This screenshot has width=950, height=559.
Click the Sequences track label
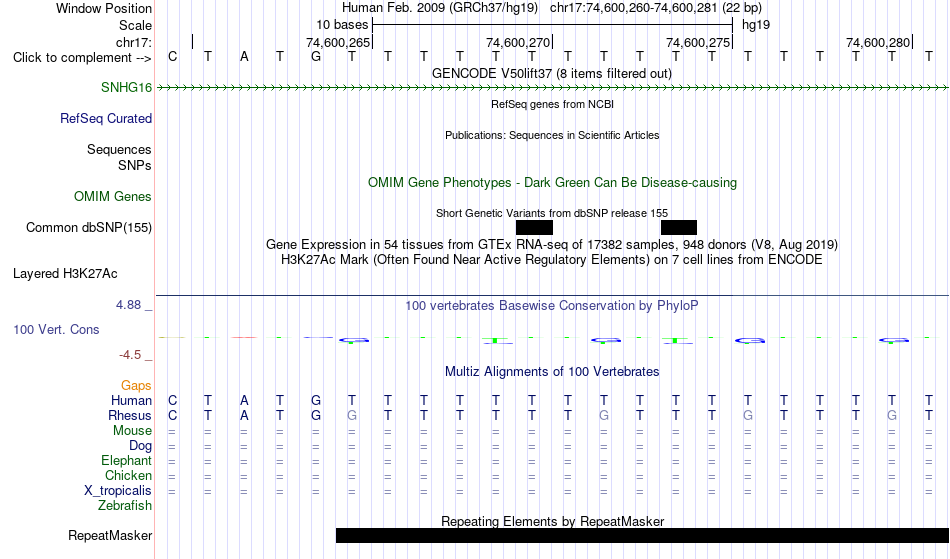coord(119,149)
